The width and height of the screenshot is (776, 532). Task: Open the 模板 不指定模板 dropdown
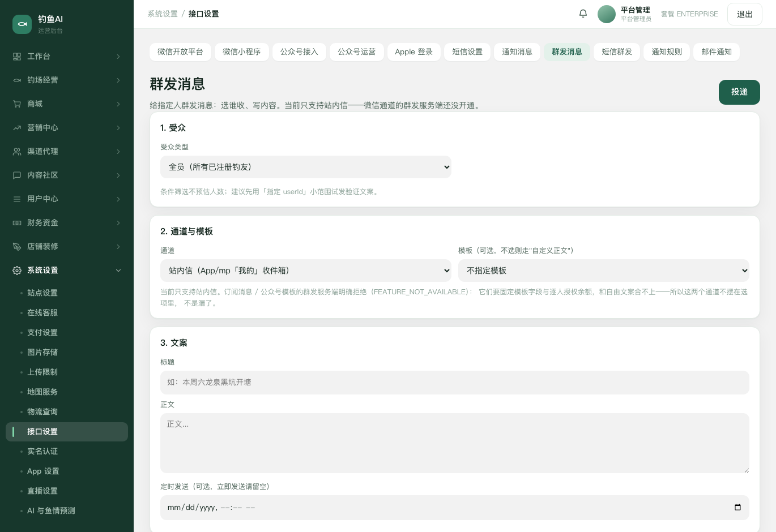pyautogui.click(x=604, y=271)
